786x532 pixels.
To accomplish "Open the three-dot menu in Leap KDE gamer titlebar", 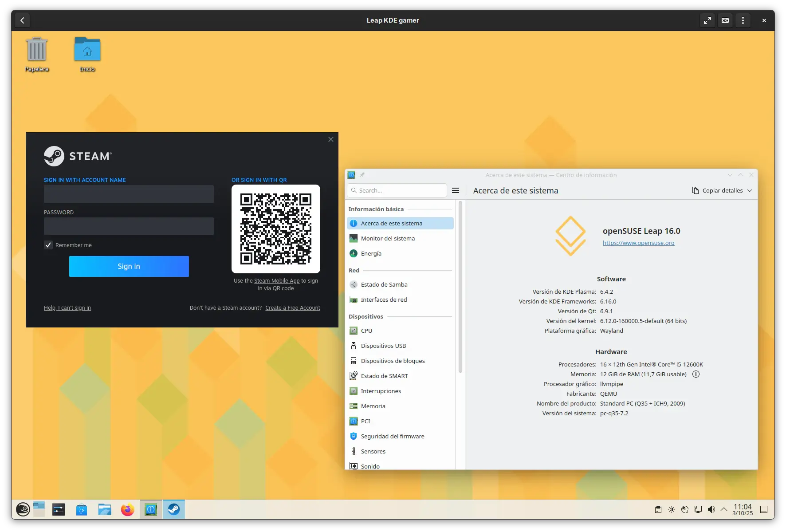I will [743, 20].
